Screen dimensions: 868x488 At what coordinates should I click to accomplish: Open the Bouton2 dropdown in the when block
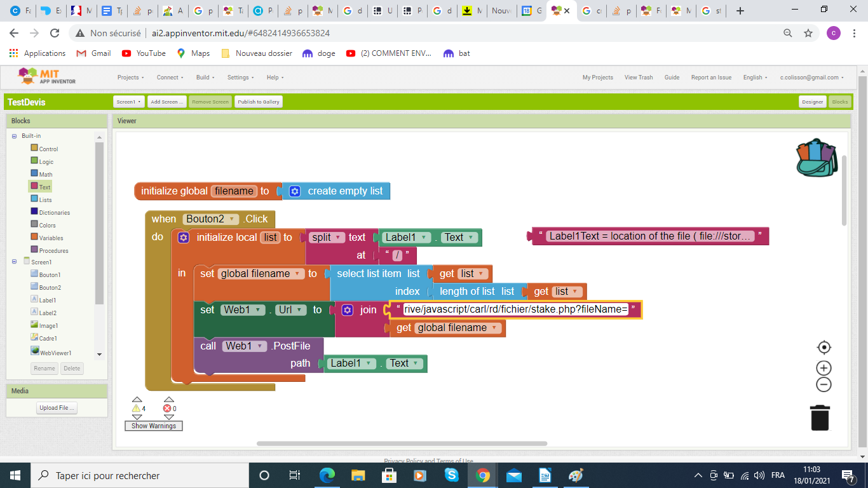233,219
